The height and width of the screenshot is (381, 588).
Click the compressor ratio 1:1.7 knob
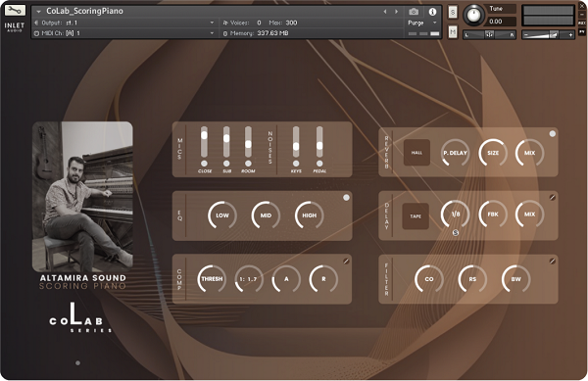(249, 279)
